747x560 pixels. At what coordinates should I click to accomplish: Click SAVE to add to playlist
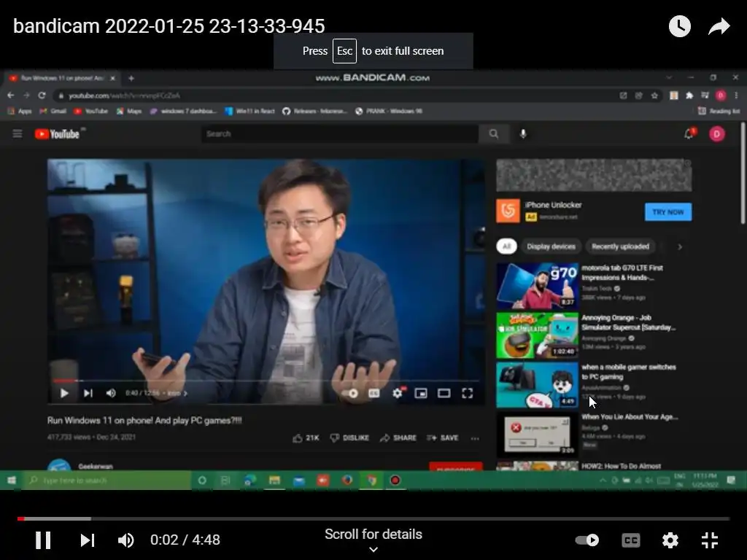[443, 437]
